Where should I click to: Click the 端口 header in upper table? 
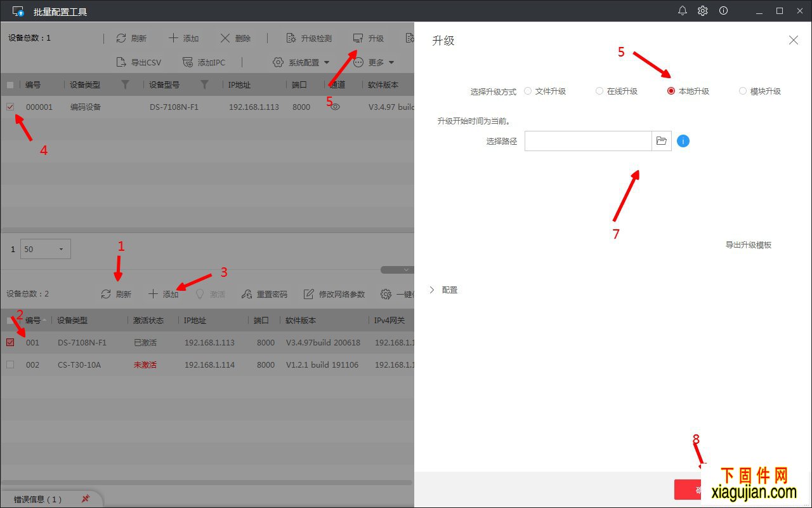[299, 84]
